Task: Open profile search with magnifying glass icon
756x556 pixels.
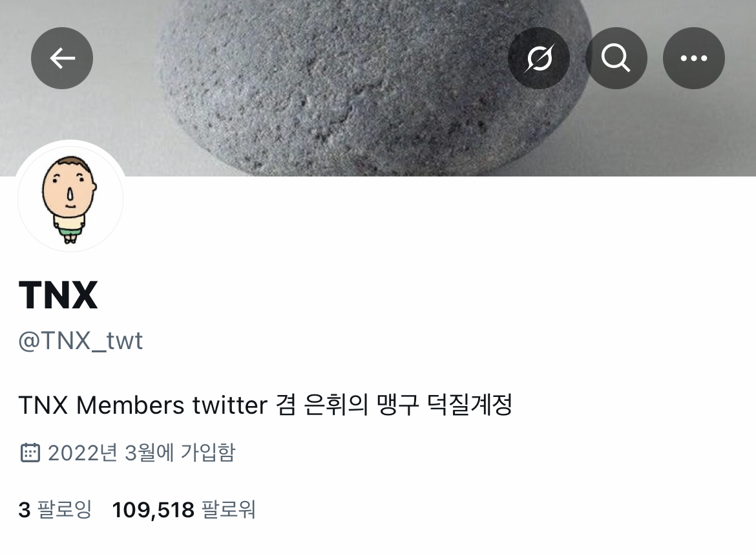Action: tap(616, 58)
